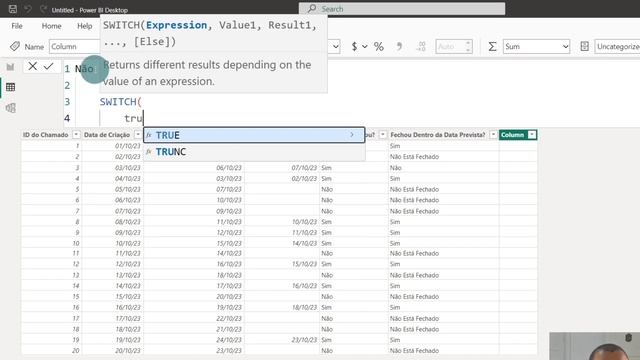Click the Sigma summarization icon
This screenshot has width=640, height=360.
492,47
